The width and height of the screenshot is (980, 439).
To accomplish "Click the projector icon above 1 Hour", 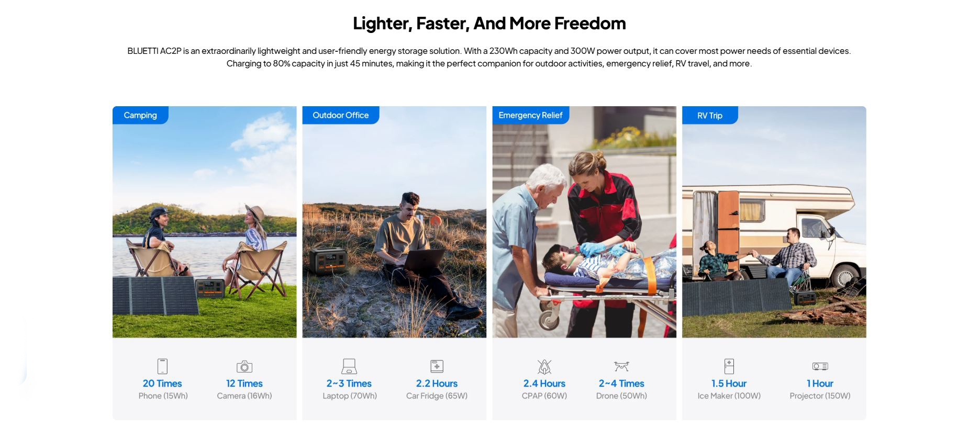I will [x=820, y=366].
